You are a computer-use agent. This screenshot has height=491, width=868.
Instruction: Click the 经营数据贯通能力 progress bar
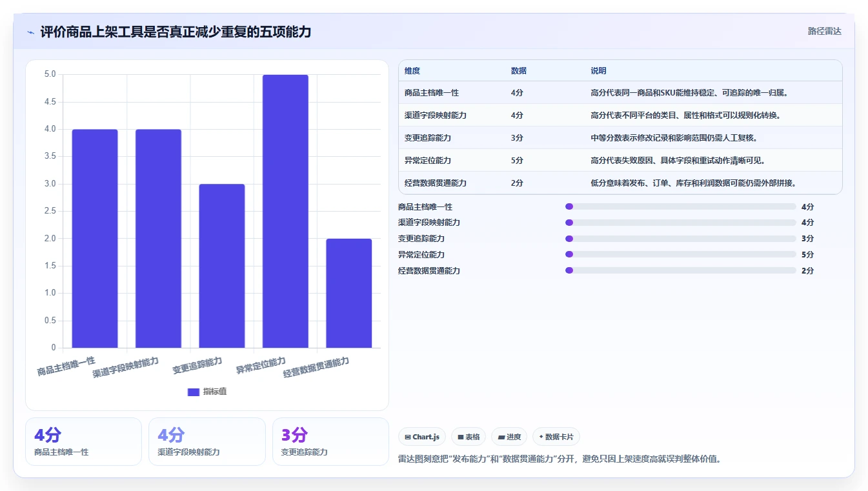coord(680,270)
